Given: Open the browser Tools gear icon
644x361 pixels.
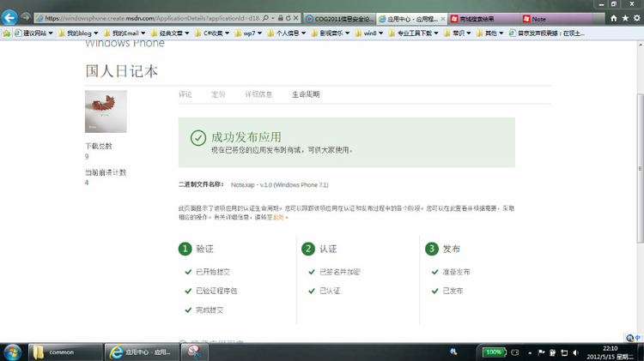Looking at the screenshot, I should tap(636, 19).
